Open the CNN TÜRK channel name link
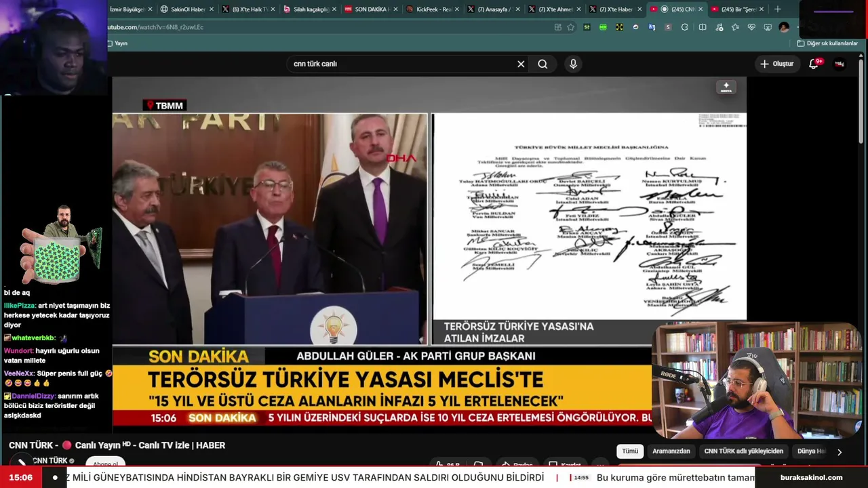 point(50,461)
